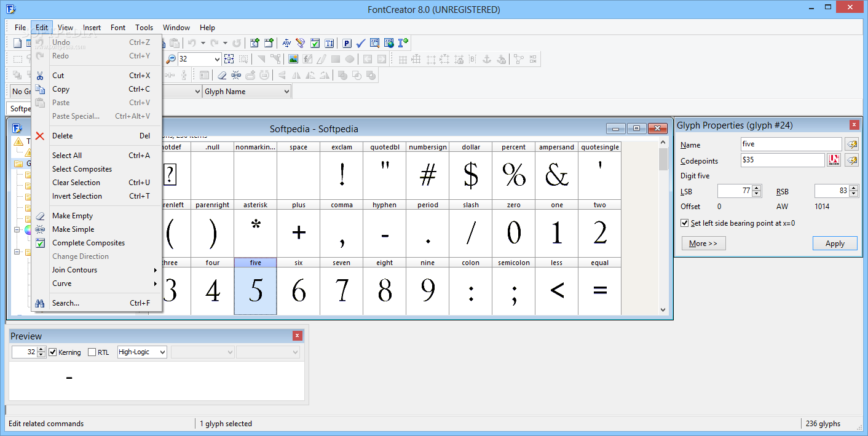Open the Glyph Name dropdown

[247, 92]
